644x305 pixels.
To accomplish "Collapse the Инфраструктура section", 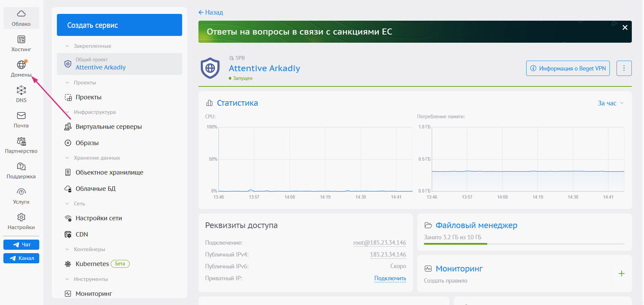I will 67,112.
